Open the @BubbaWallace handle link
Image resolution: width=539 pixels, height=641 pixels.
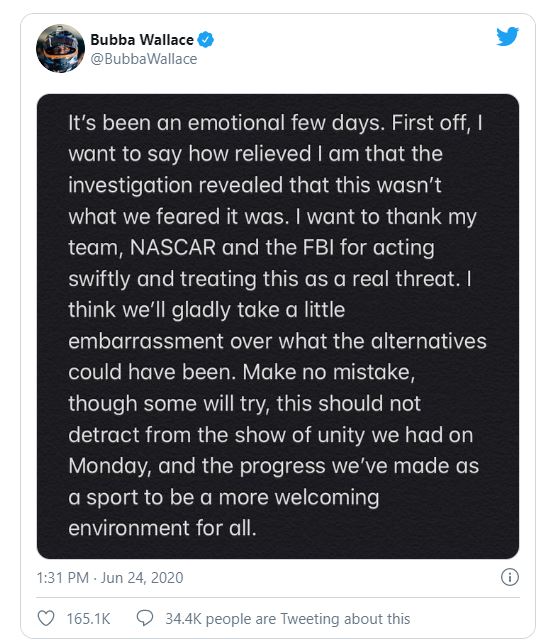[144, 59]
